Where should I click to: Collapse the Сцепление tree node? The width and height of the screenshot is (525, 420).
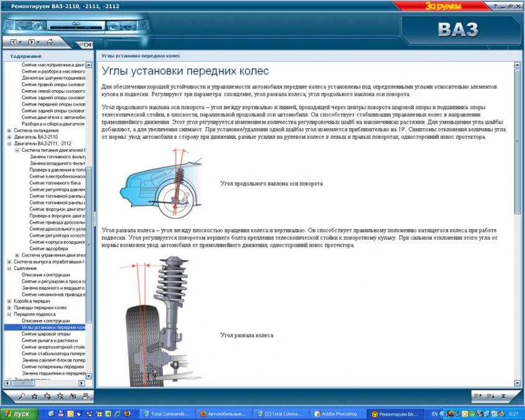[9, 268]
